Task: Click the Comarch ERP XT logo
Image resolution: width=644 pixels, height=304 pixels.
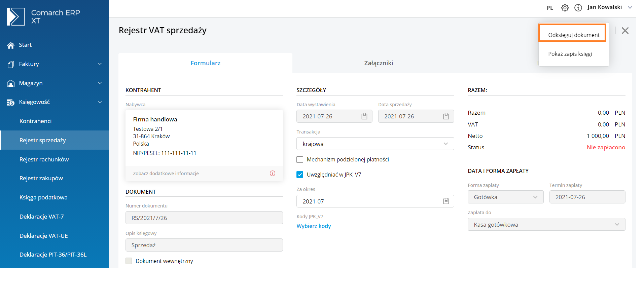Action: pyautogui.click(x=43, y=16)
